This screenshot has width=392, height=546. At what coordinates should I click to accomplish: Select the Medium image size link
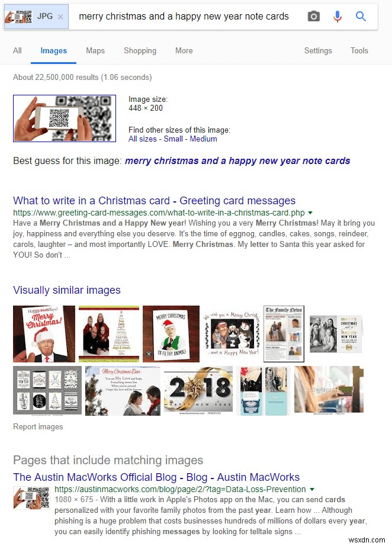click(203, 139)
